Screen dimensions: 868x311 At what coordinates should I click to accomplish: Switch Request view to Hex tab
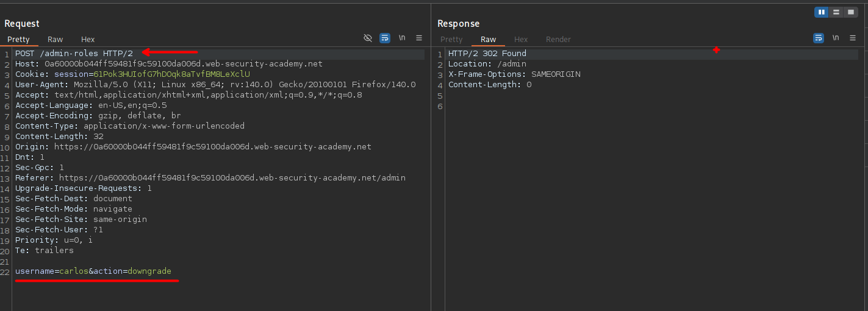(x=88, y=39)
